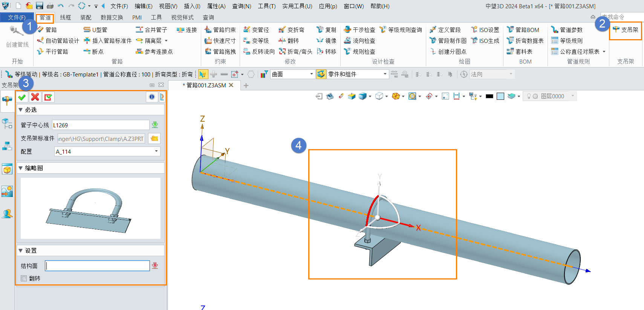Click the 变管径 tool
This screenshot has width=644, height=310.
click(x=256, y=29)
